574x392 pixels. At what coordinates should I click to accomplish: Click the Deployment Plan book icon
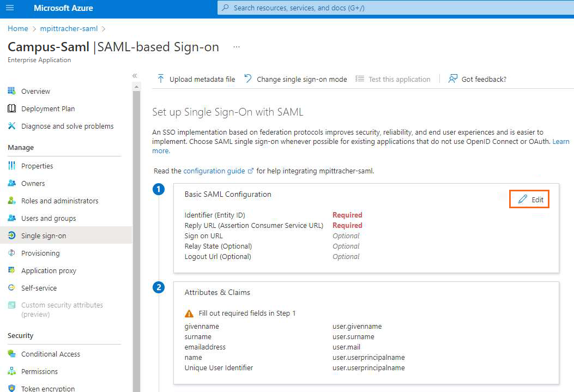[x=11, y=108]
